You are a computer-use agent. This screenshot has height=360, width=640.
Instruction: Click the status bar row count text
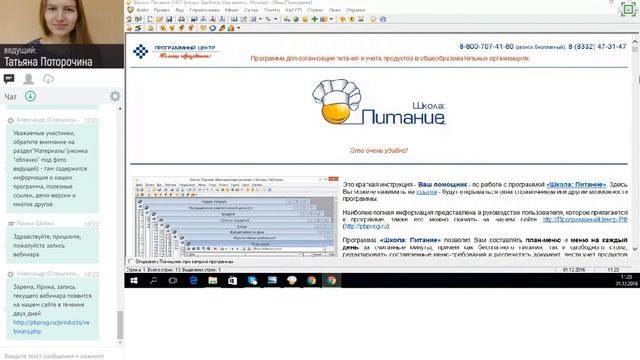pyautogui.click(x=173, y=270)
